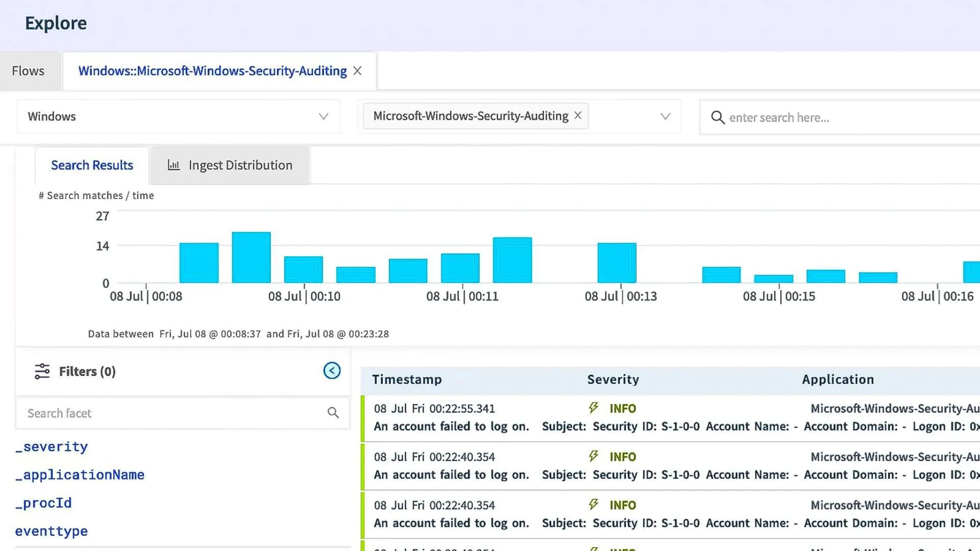The height and width of the screenshot is (551, 980).
Task: Sort by the Timestamp column header
Action: [407, 380]
